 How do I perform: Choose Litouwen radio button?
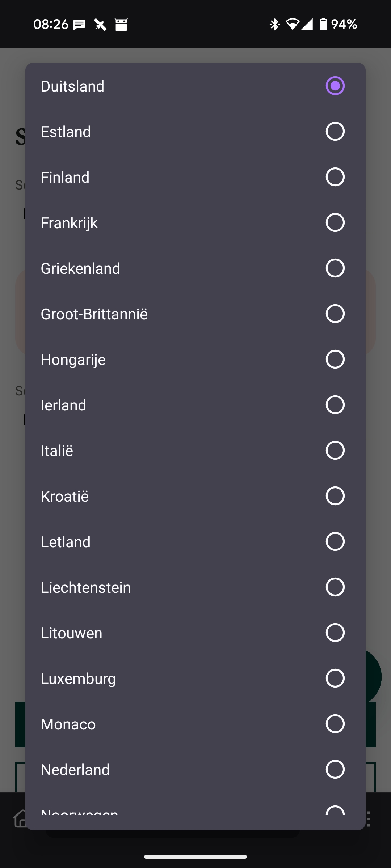(x=335, y=633)
